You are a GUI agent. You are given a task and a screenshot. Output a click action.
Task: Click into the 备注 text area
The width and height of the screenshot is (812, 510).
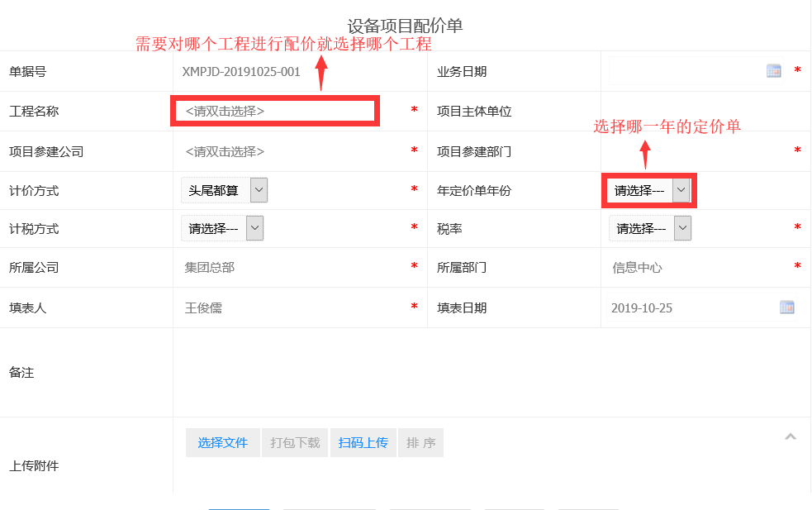point(491,372)
